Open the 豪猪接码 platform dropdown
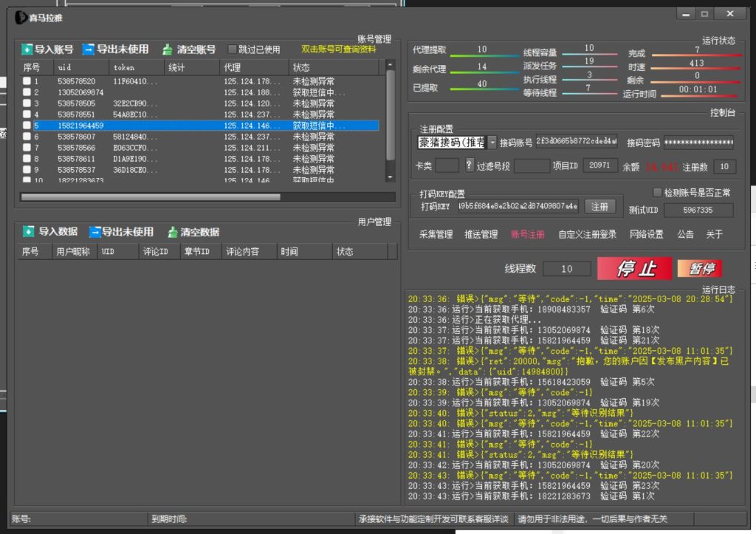The height and width of the screenshot is (534, 756). pos(492,143)
